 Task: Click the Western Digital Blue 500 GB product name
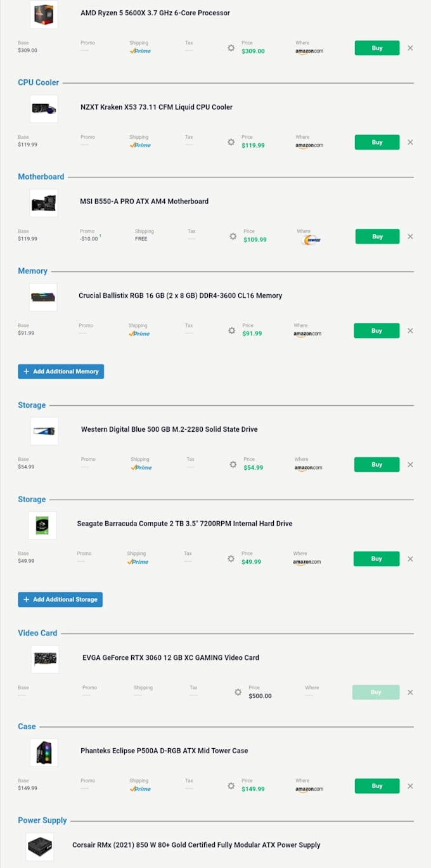click(x=168, y=429)
